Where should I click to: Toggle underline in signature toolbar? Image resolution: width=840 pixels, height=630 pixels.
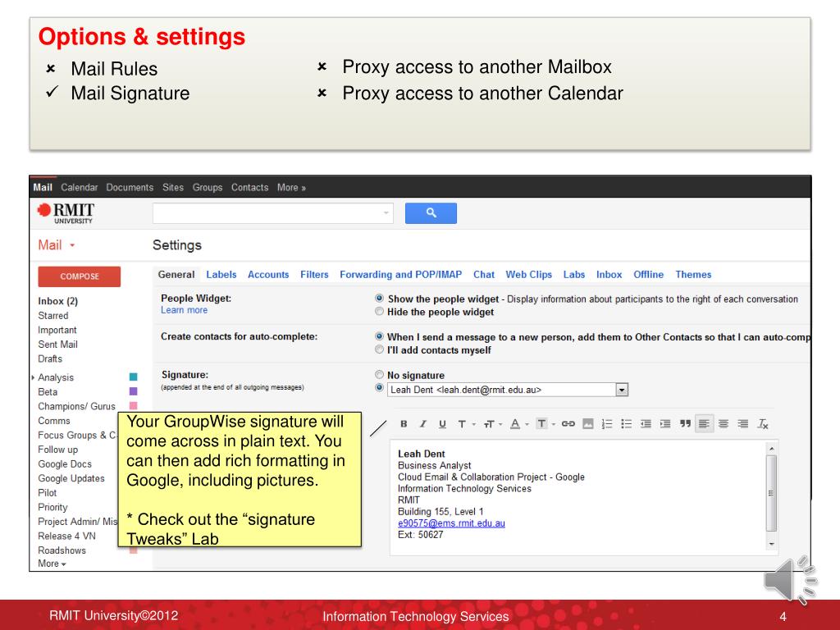442,424
